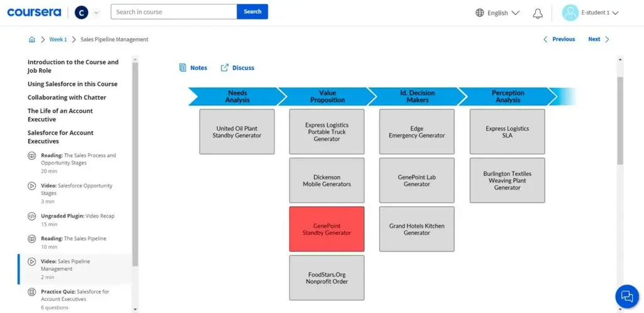Viewport: 644px width, 313px height.
Task: Expand Collaborating with Chatter section
Action: click(x=67, y=97)
